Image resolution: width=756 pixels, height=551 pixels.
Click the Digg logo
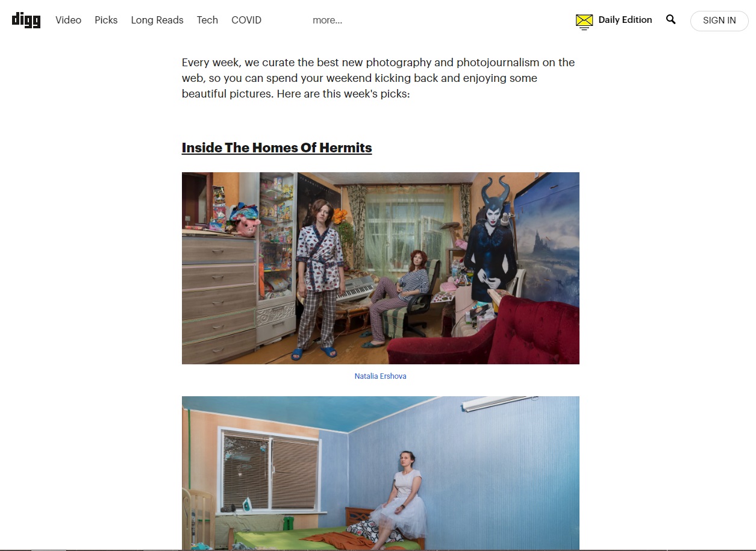26,20
